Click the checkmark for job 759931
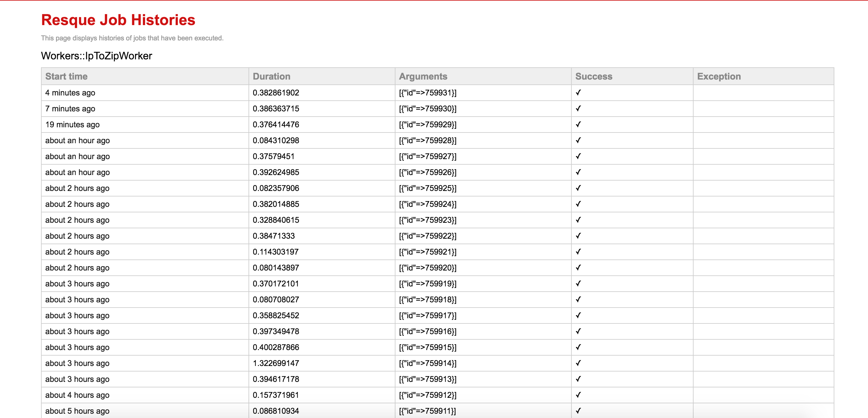The width and height of the screenshot is (868, 418). pos(578,93)
